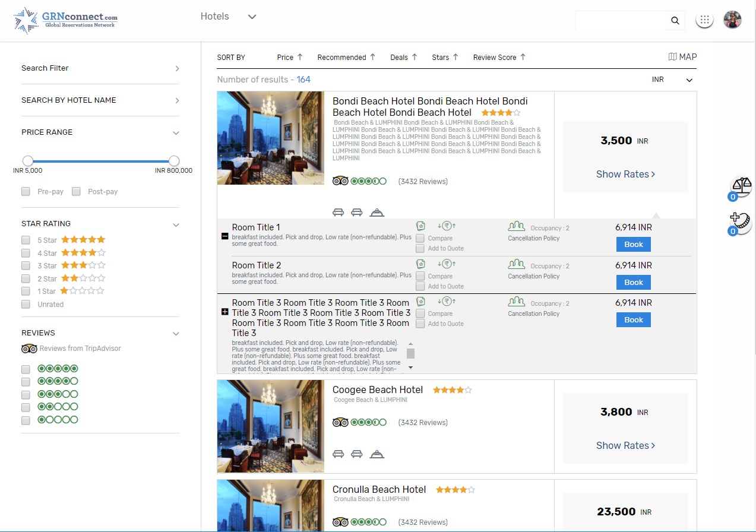Open the apps grid menu icon
This screenshot has width=756, height=532.
[704, 20]
